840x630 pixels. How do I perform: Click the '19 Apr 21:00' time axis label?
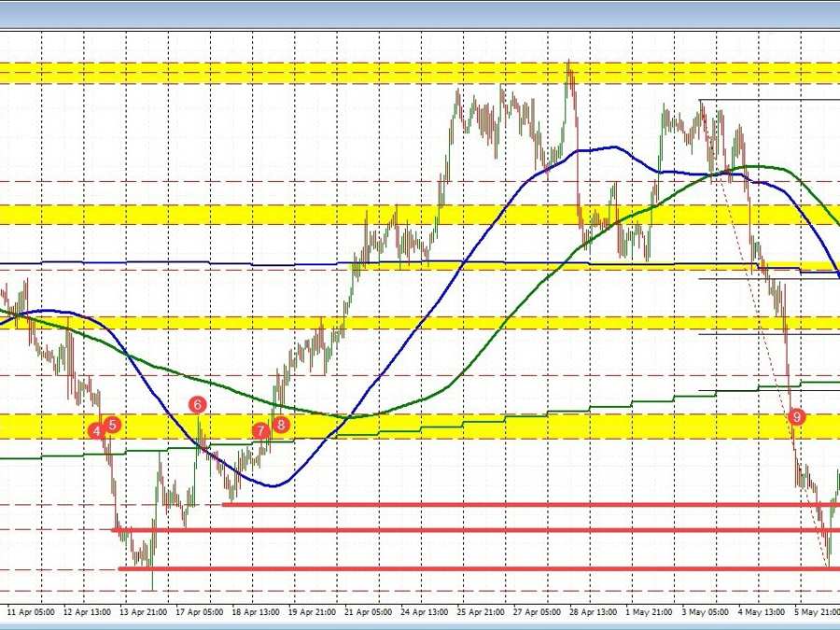(x=313, y=611)
